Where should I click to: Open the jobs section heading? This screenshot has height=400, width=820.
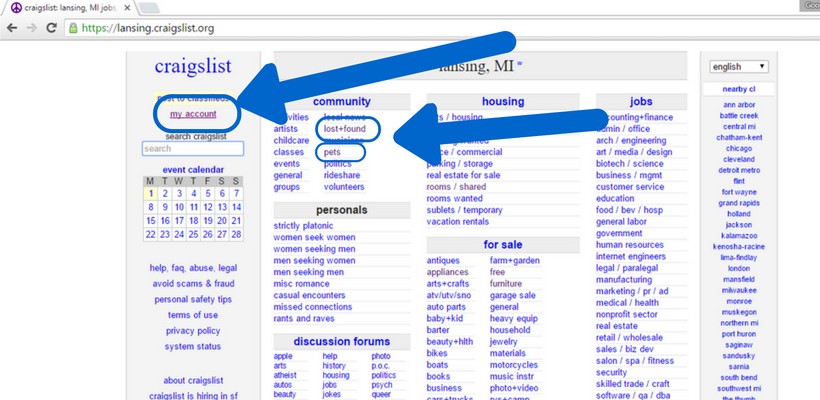click(x=641, y=101)
